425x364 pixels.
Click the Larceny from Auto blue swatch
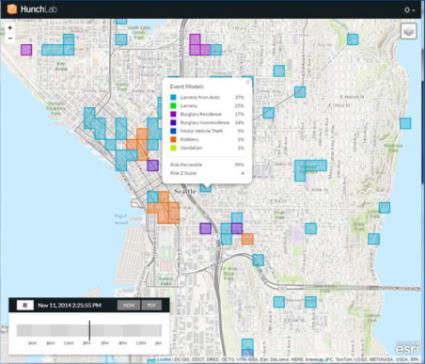pos(173,98)
